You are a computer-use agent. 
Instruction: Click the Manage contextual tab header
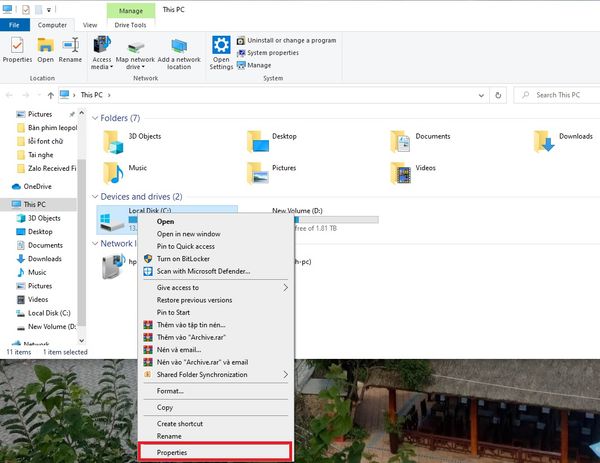[131, 11]
